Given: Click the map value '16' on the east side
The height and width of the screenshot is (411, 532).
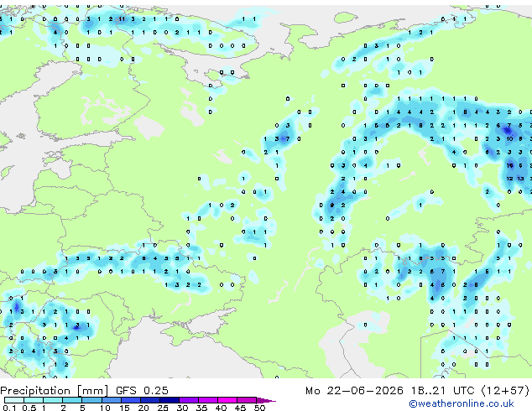Looking at the screenshot, I should click(x=509, y=165).
